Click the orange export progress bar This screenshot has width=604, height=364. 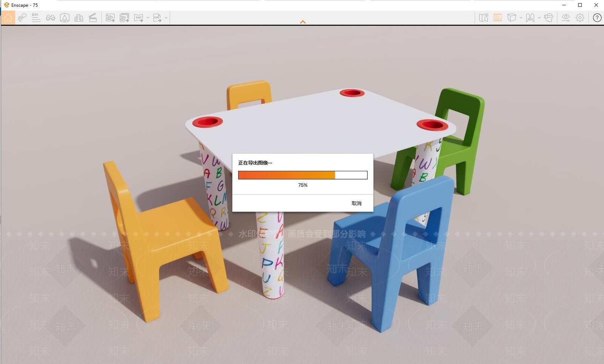[x=303, y=175]
